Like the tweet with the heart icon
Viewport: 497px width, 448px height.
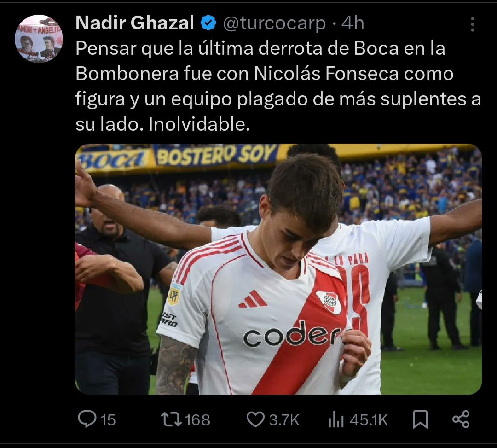(255, 419)
